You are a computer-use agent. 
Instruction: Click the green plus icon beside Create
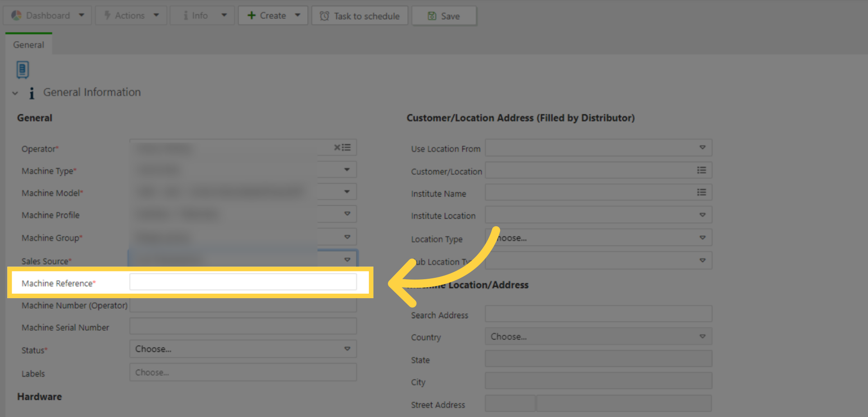click(x=251, y=15)
